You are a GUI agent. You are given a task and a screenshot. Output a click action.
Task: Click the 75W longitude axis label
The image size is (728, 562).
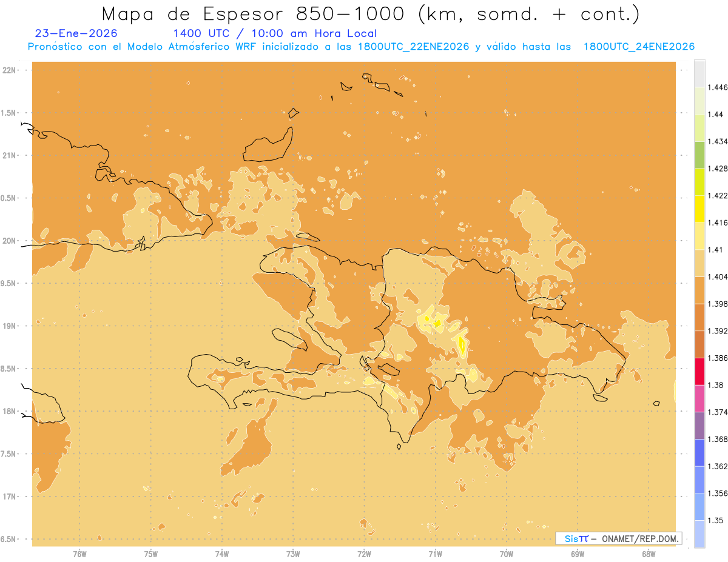(151, 554)
